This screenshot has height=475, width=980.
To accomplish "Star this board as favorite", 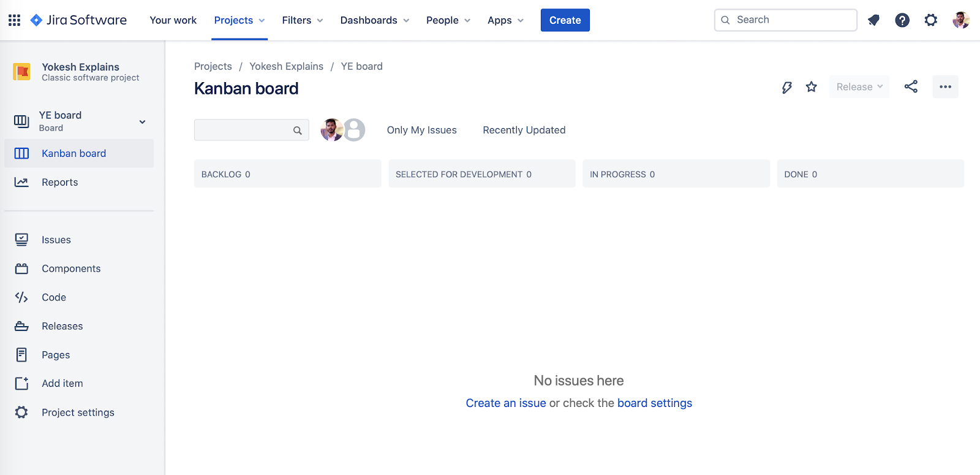I will point(812,87).
